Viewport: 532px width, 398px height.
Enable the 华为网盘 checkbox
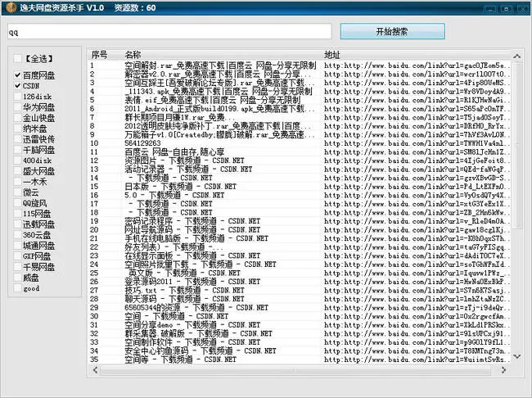18,107
